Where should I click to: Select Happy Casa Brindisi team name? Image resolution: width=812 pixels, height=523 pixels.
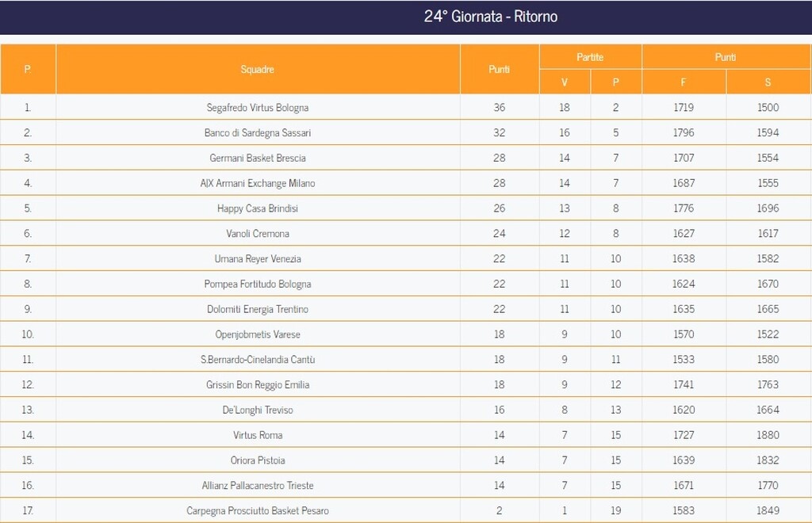[258, 208]
